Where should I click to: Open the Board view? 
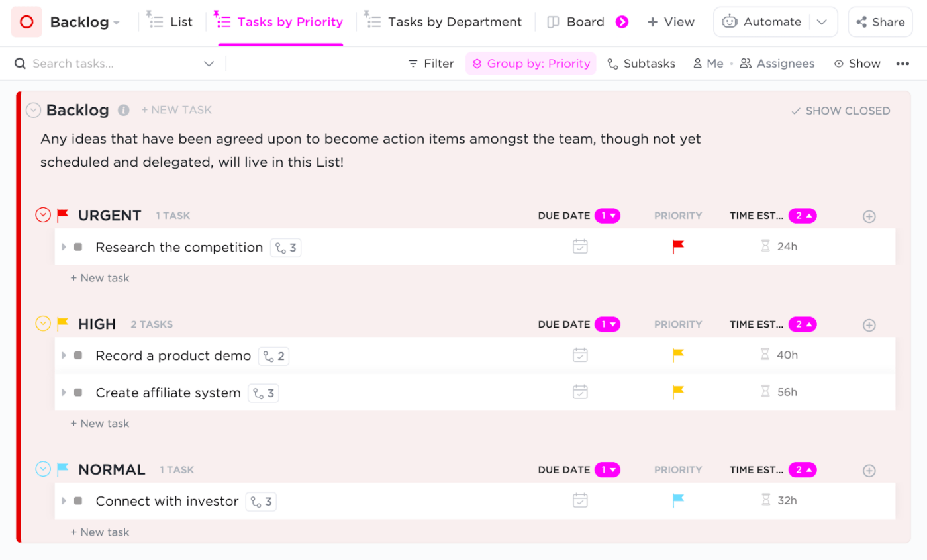coord(585,21)
